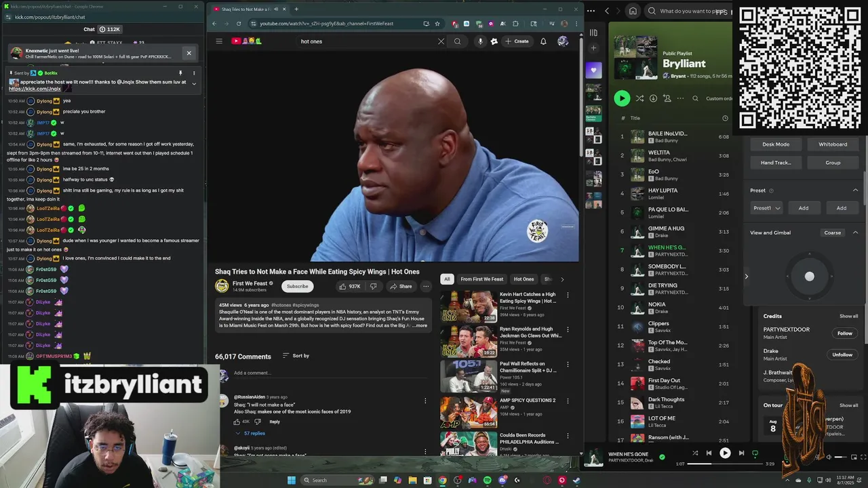
Task: Open Kevin Hart Hot Ones thumbnail
Action: pos(469,306)
